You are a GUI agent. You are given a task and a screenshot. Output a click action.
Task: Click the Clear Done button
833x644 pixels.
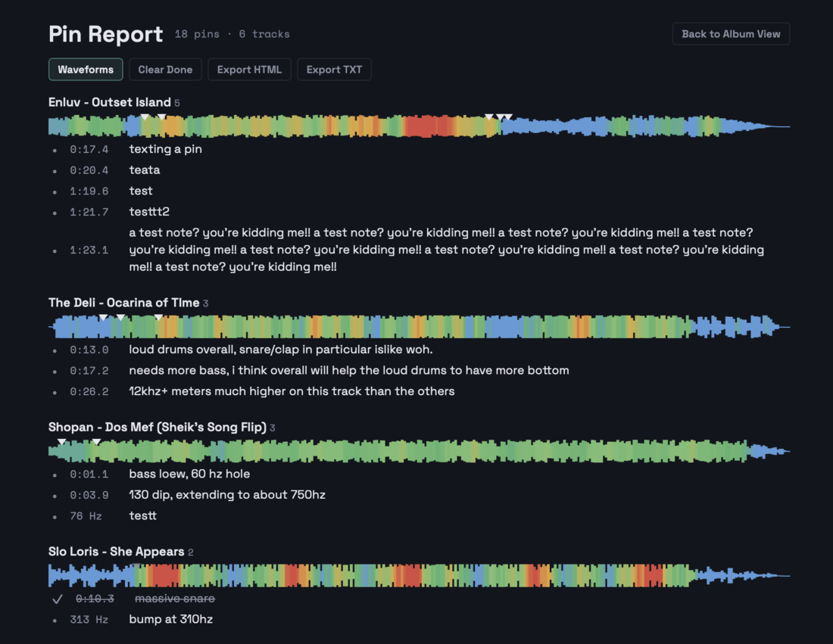coord(165,70)
